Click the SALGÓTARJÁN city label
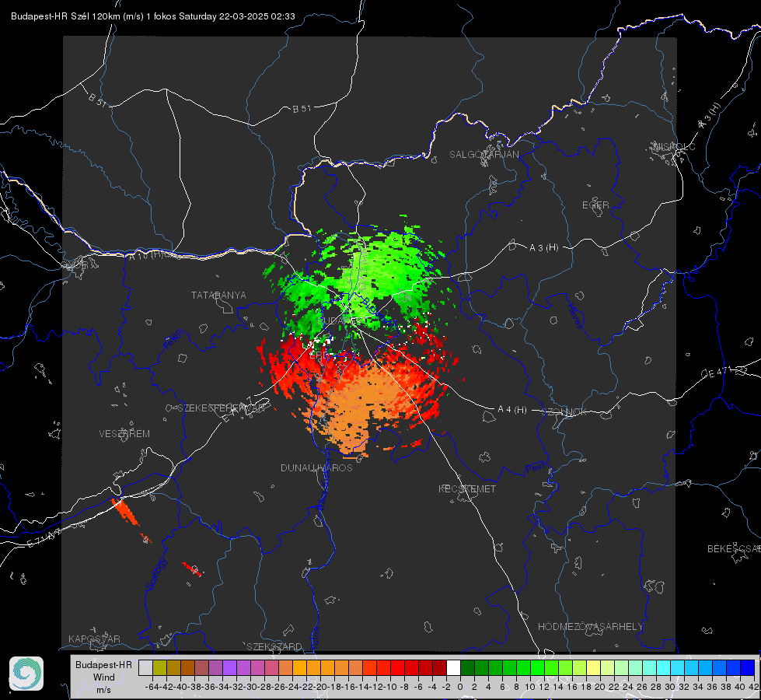761x700 pixels. click(x=483, y=155)
